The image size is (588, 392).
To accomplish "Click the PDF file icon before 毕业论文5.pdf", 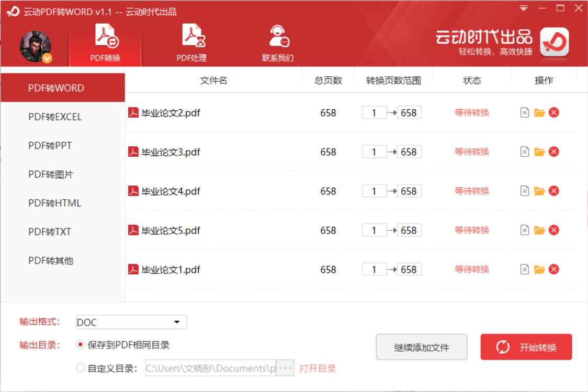I will point(133,230).
